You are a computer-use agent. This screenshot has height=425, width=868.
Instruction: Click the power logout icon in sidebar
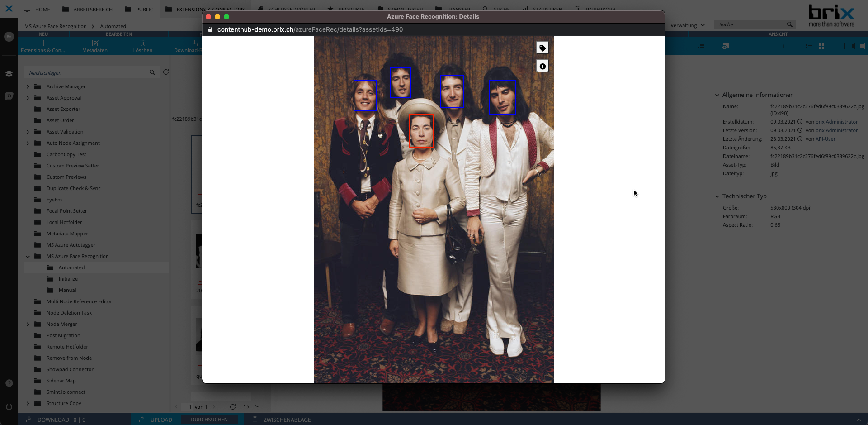point(9,406)
